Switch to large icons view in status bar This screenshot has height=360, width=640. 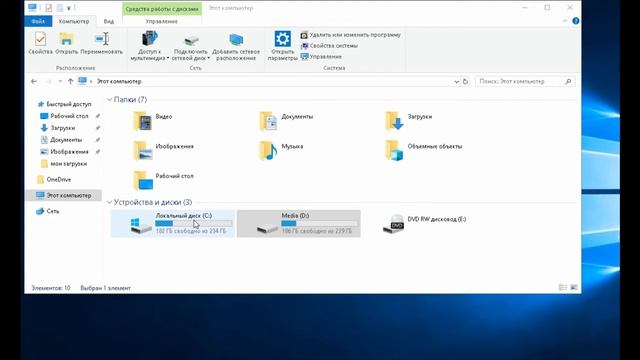point(574,288)
